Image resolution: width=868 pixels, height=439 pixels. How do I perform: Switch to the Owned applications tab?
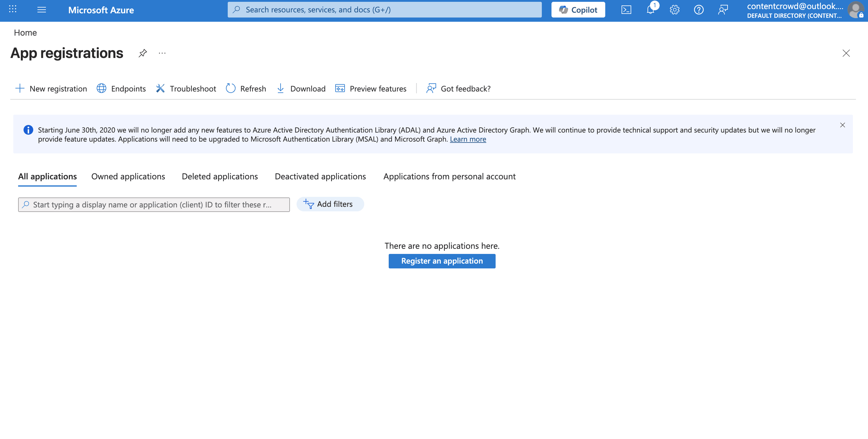point(128,177)
